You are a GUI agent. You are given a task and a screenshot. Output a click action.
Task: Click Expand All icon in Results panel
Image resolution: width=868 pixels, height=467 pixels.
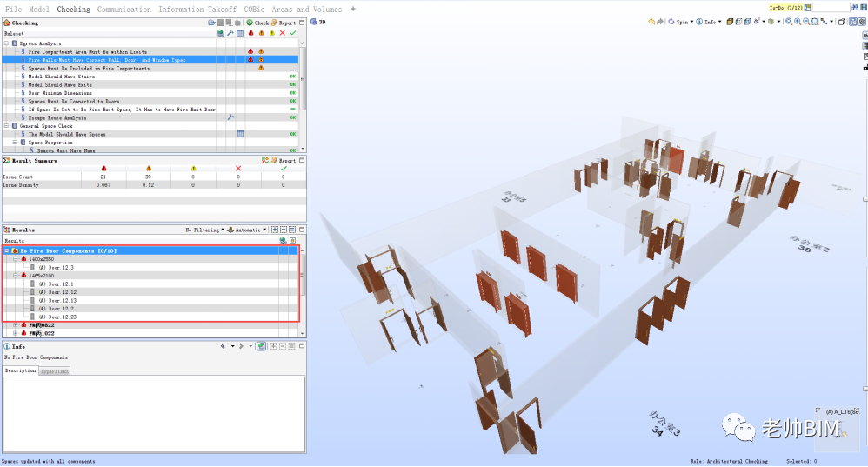point(275,230)
